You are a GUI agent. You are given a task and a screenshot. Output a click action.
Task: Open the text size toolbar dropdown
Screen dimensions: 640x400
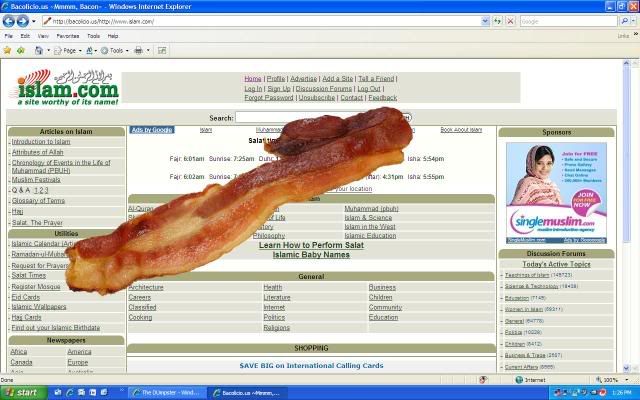point(91,51)
